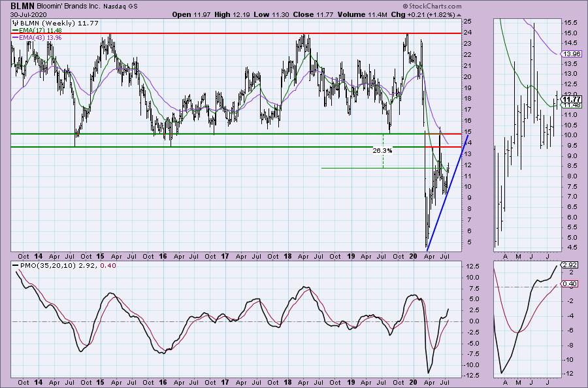Click the purple EMA(43) legend line marker
Screen dimensions: 588x388
(16, 37)
